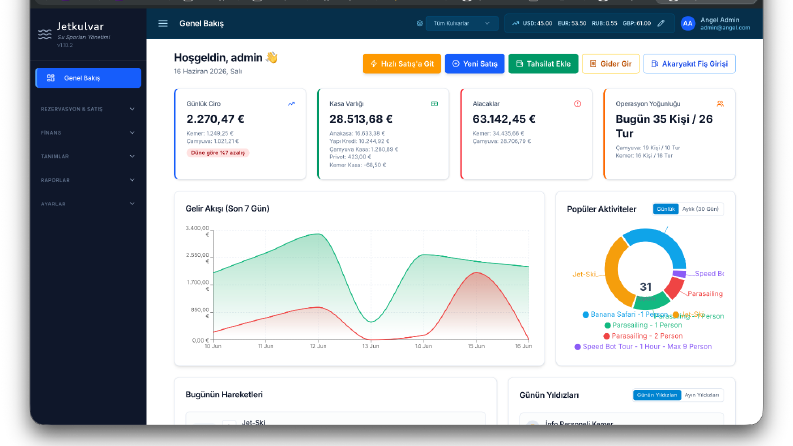The image size is (793, 446).
Task: Toggle Parasailing - 1 Person legend item
Action: (643, 325)
